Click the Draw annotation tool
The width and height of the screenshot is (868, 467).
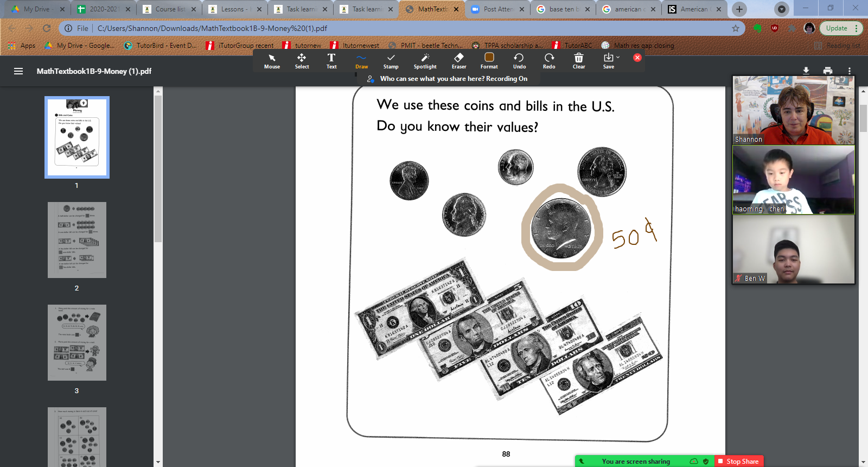pyautogui.click(x=361, y=61)
